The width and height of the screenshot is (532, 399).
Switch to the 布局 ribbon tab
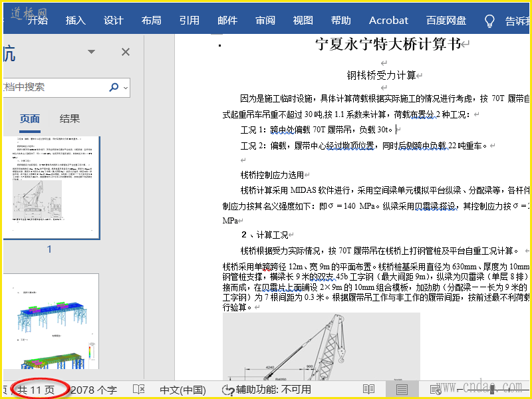pyautogui.click(x=152, y=21)
